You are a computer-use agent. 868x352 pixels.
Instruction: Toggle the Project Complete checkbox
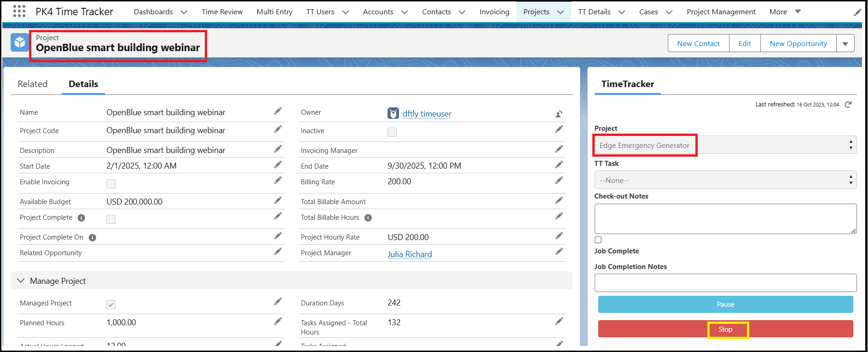(x=111, y=219)
